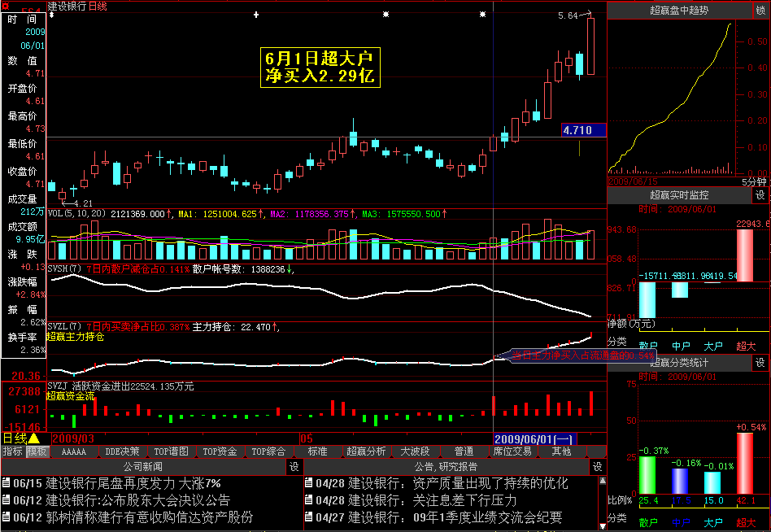
Task: Click 设 settings button beside 公告,研究报告
Action: tap(598, 467)
